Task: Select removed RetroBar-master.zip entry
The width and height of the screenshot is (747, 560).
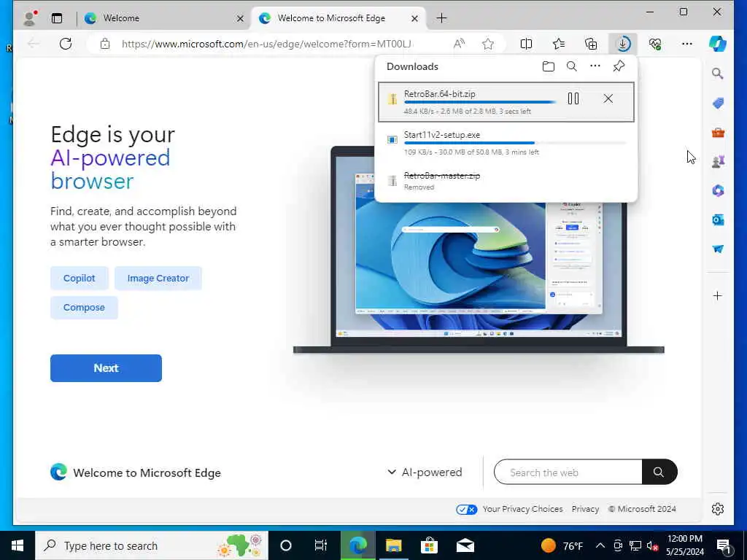Action: point(506,181)
